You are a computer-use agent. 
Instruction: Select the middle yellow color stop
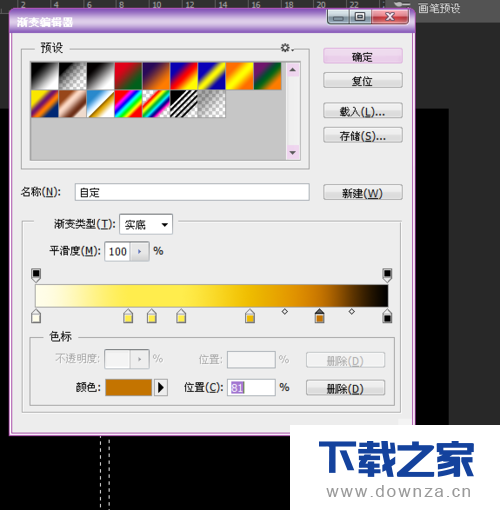[x=152, y=316]
